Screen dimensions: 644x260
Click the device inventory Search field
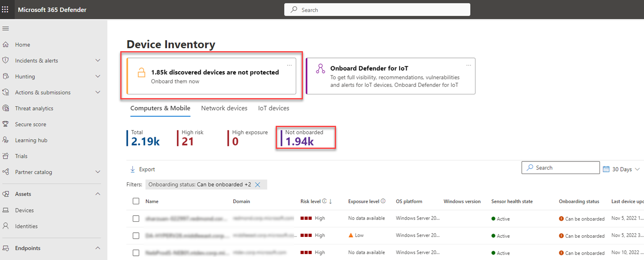(561, 168)
